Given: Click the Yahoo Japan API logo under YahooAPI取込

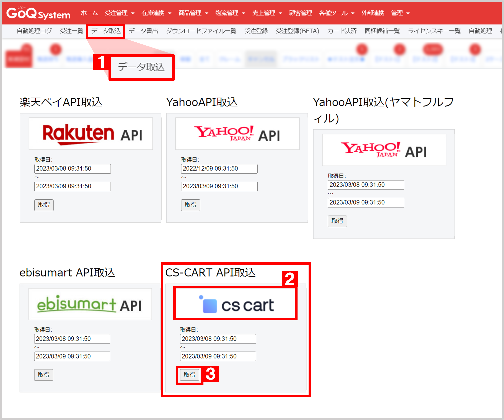Looking at the screenshot, I should coord(237,134).
